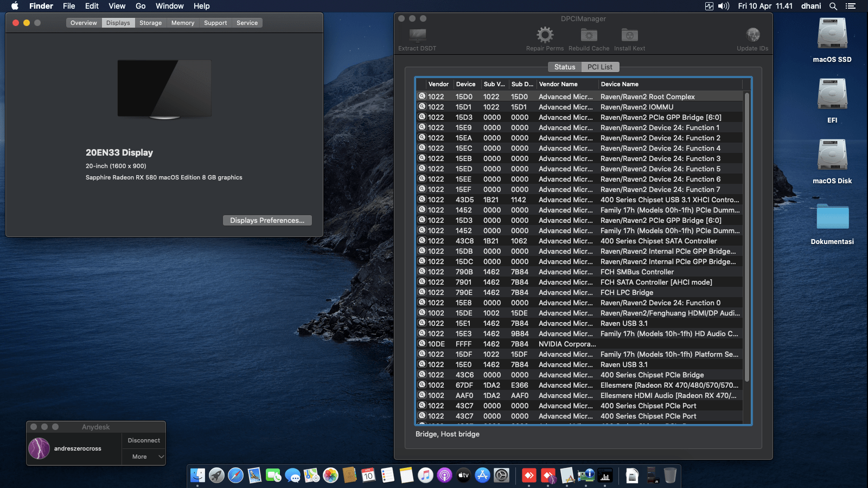868x488 pixels.
Task: Launch Safari from the dock
Action: pyautogui.click(x=235, y=476)
